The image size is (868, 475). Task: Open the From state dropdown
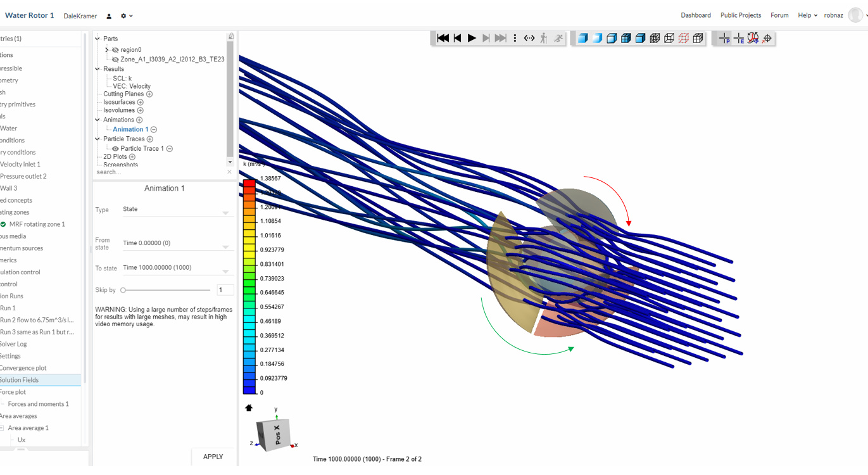click(x=176, y=243)
